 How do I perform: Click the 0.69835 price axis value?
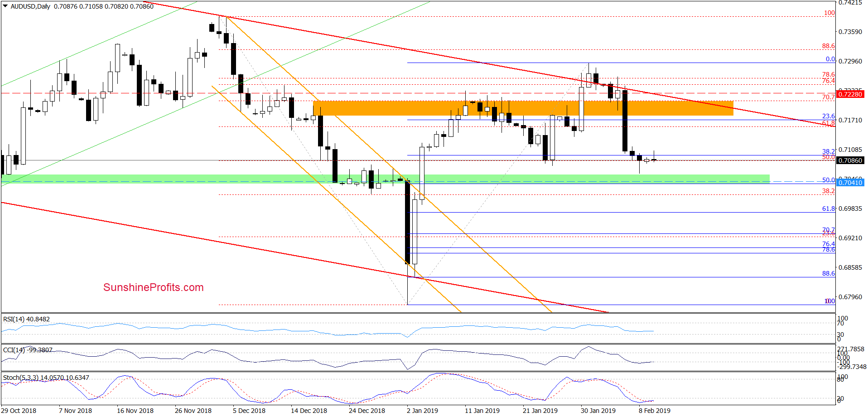click(850, 208)
